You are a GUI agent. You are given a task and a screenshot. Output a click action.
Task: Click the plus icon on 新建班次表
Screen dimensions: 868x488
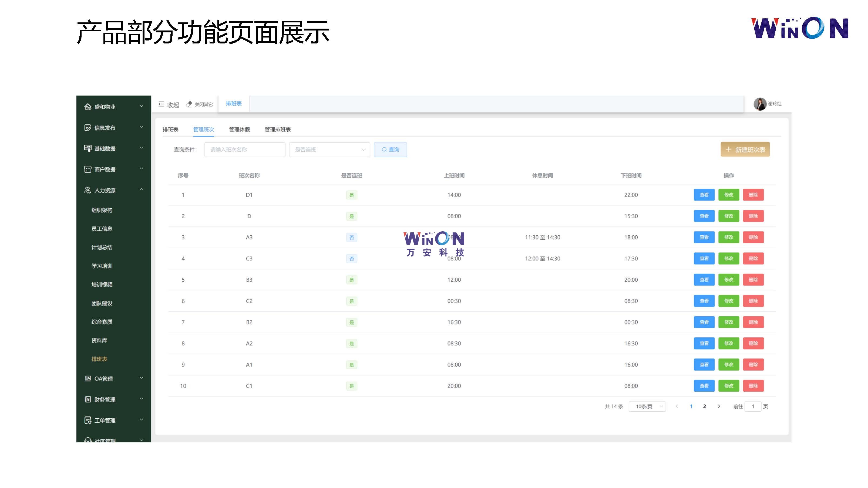[x=728, y=150]
